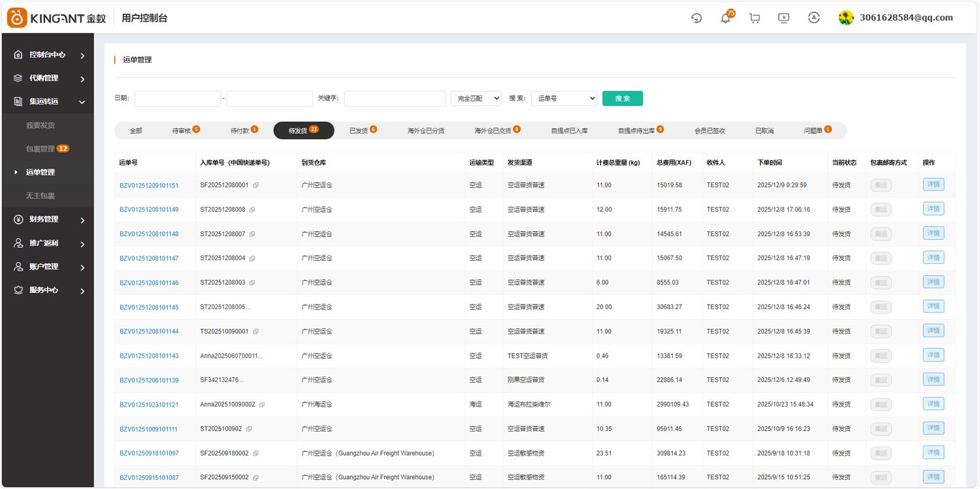Click the user avatar picture
This screenshot has height=489, width=980.
(846, 18)
